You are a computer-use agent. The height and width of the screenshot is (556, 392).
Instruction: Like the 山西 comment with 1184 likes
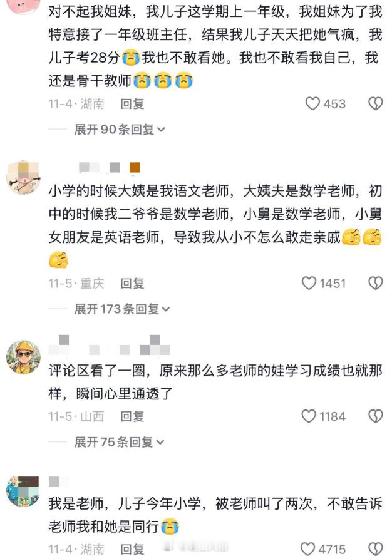pyautogui.click(x=309, y=416)
